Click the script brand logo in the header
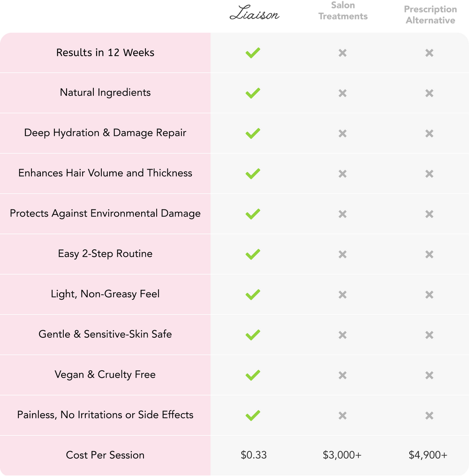Screen dimensions: 469x476 click(x=254, y=15)
